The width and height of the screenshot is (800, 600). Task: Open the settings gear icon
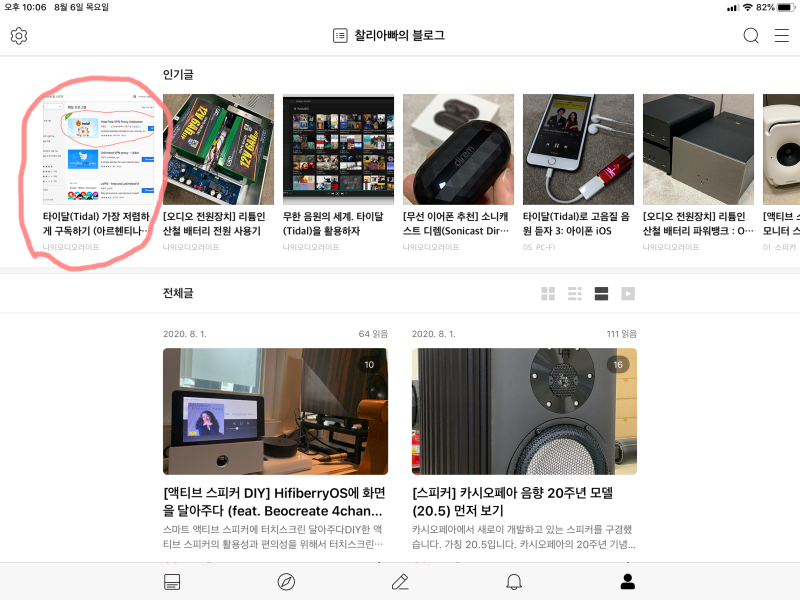tap(19, 36)
